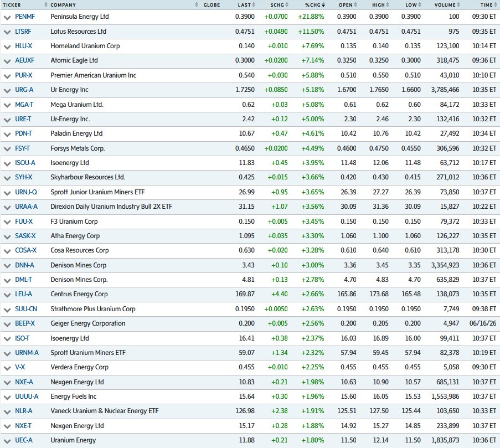
Task: Expand the URG-A row chevron
Action: [7, 91]
